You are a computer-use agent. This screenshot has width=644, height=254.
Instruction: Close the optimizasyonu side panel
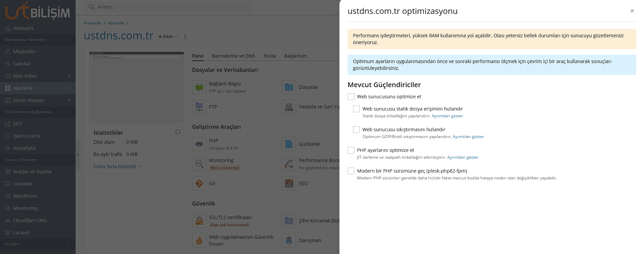[x=632, y=11]
